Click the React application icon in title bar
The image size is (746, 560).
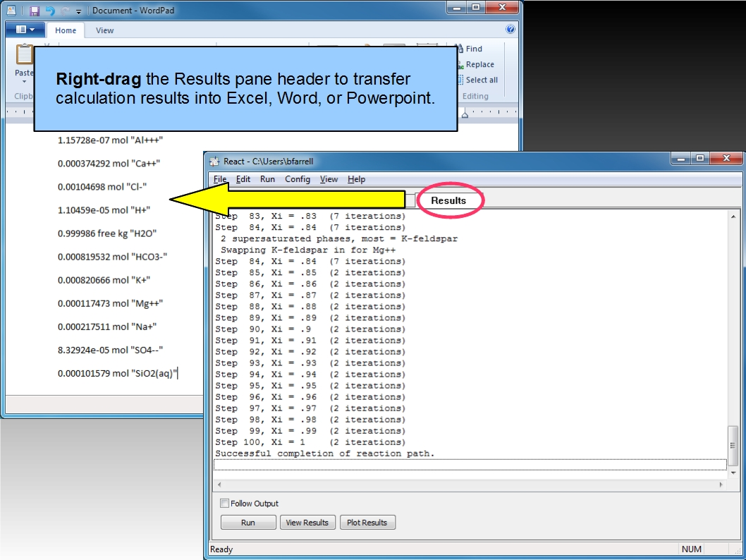click(x=214, y=162)
